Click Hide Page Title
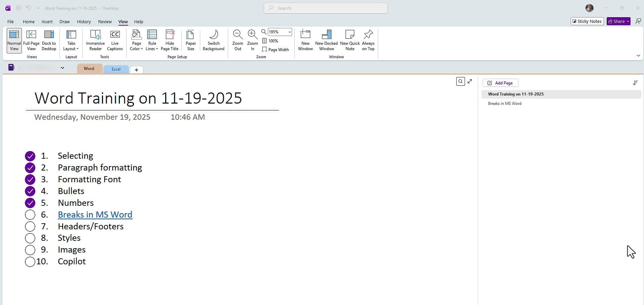This screenshot has width=644, height=305. [x=170, y=40]
